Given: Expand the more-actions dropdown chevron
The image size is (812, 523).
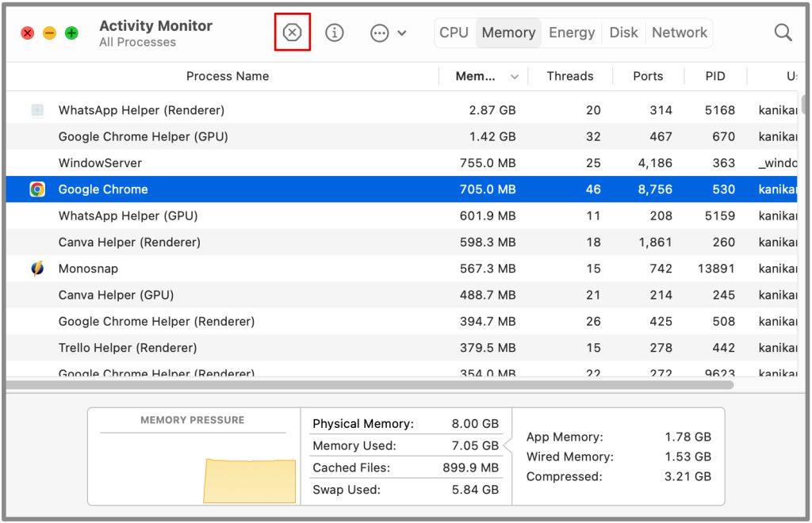Looking at the screenshot, I should pyautogui.click(x=402, y=33).
